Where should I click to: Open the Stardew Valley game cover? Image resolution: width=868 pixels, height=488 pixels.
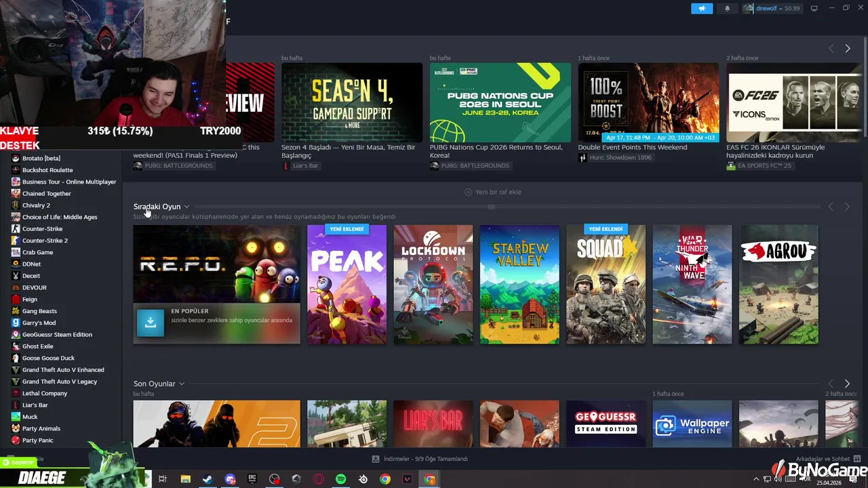coord(519,284)
